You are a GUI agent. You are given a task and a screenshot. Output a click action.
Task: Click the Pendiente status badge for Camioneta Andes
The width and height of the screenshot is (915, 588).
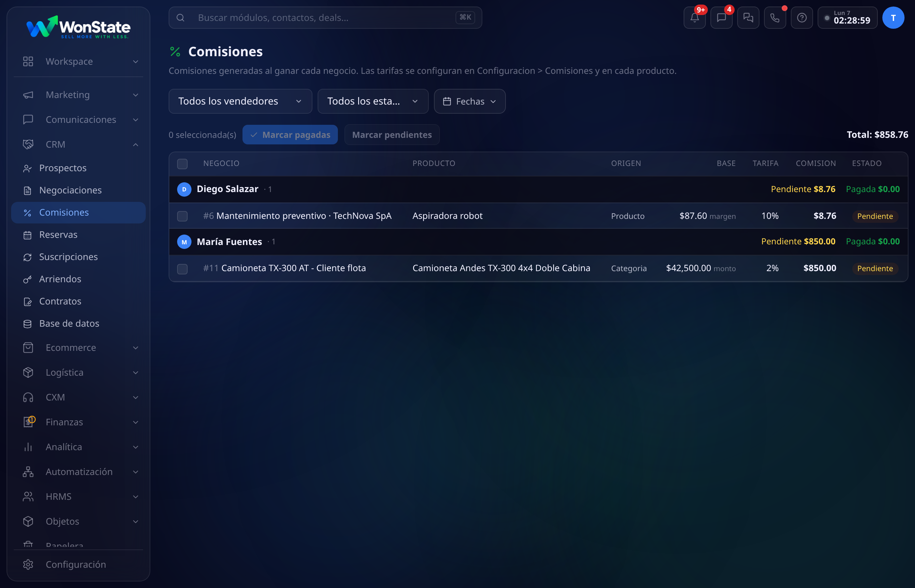tap(874, 269)
